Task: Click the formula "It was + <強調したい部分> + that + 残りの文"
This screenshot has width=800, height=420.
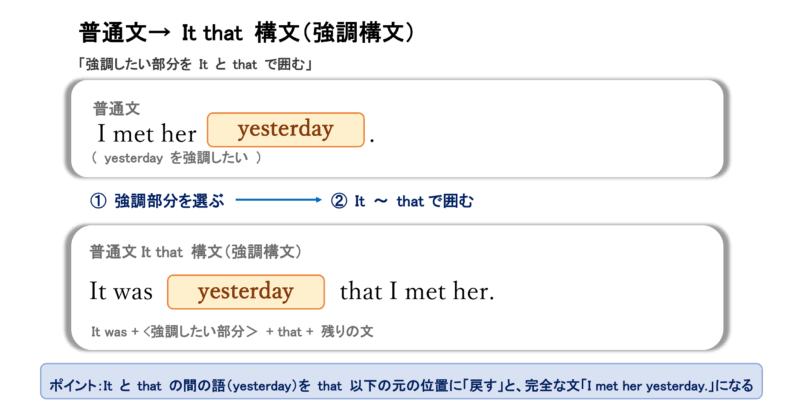Action: pyautogui.click(x=232, y=331)
